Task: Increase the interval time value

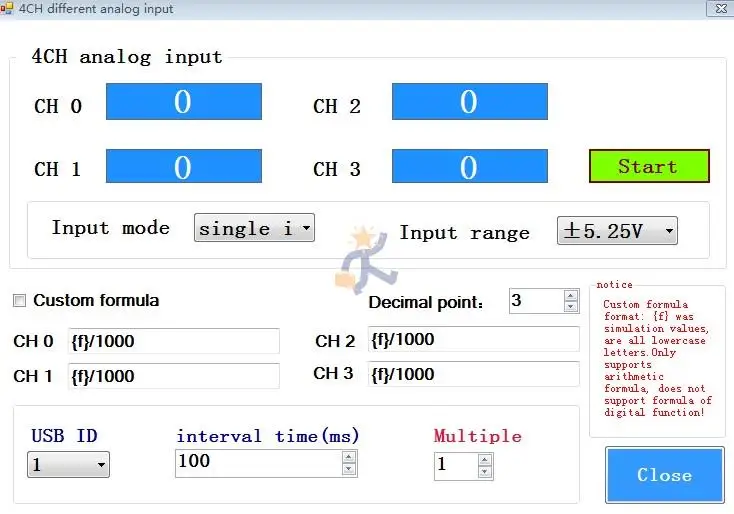Action: pyautogui.click(x=349, y=457)
